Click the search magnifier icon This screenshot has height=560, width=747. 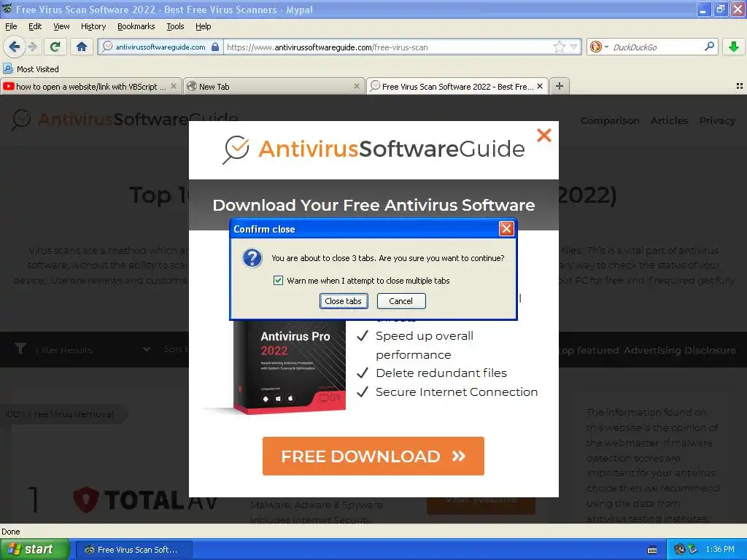709,47
